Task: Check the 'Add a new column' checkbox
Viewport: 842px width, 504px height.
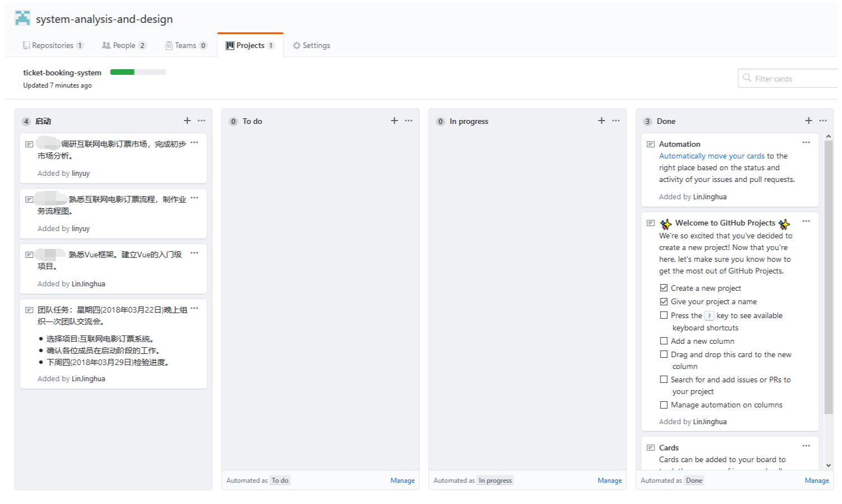Action: click(x=664, y=341)
